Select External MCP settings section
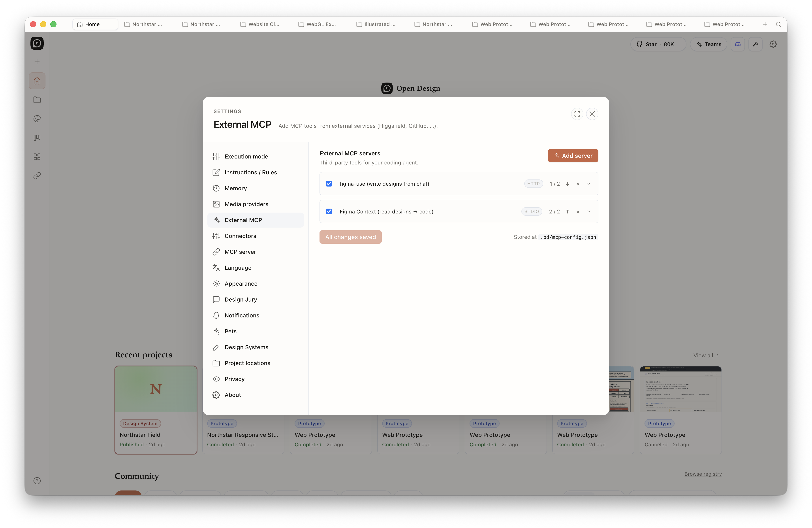The width and height of the screenshot is (812, 528). 256,220
